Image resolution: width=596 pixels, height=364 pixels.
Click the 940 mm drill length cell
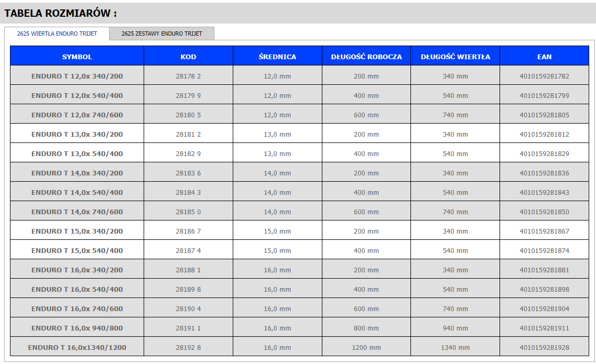456,328
